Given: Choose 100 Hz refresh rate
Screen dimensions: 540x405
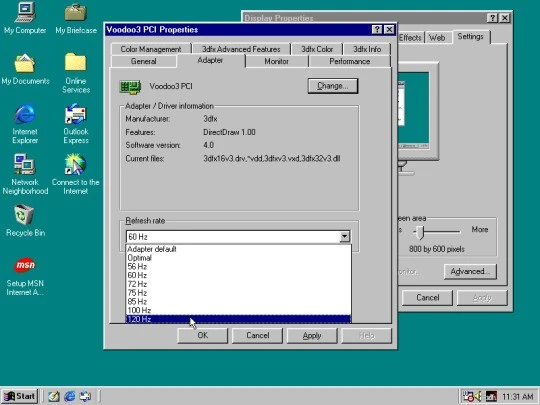Looking at the screenshot, I should tap(238, 311).
